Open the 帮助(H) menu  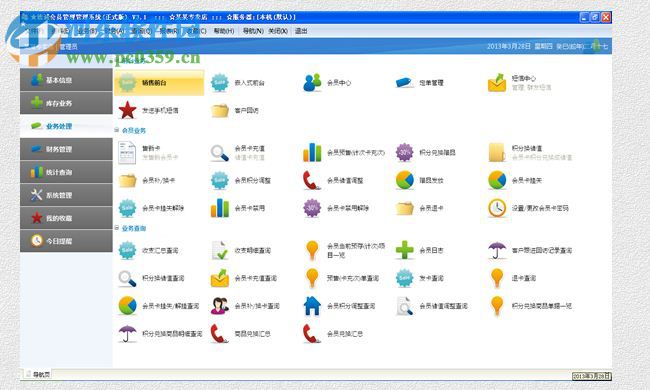coord(224,31)
